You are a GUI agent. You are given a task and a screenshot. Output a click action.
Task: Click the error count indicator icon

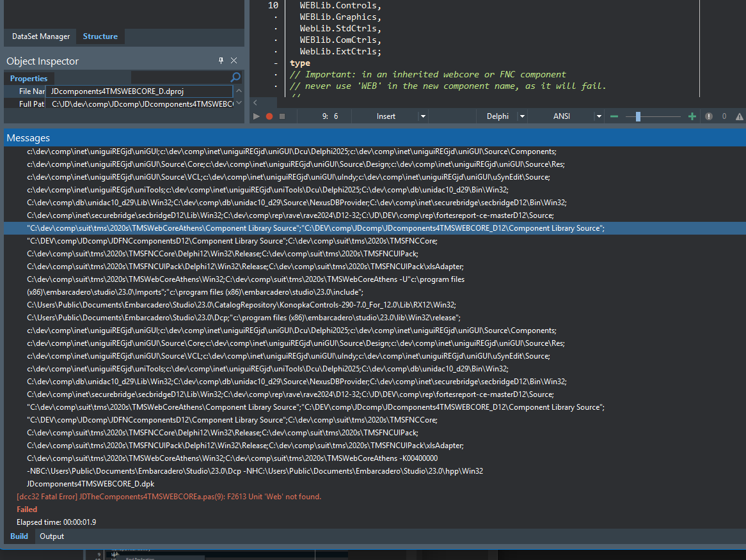point(709,116)
